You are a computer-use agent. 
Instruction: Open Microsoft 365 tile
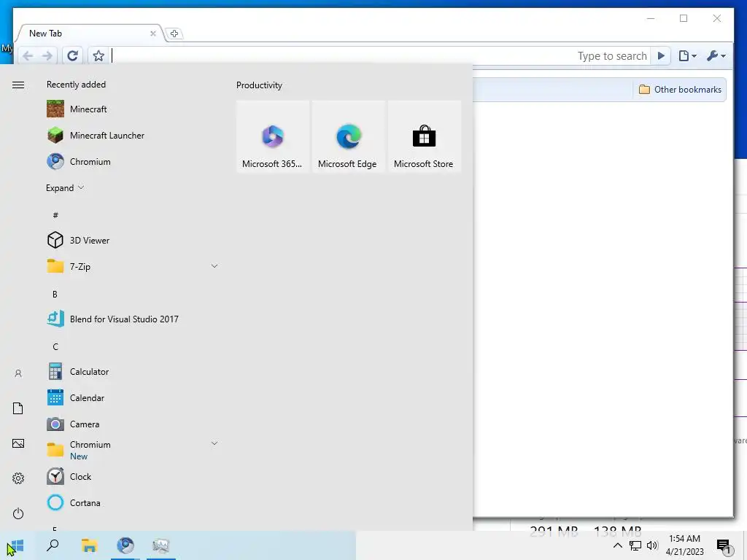273,136
